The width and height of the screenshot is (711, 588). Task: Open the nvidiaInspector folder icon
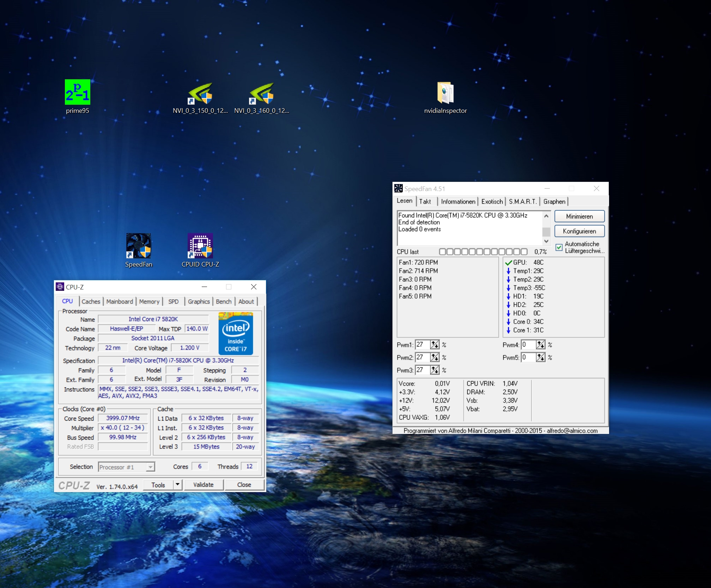point(445,93)
